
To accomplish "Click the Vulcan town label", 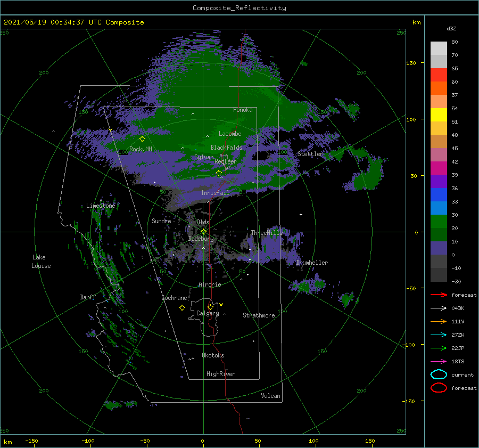I will click(x=270, y=396).
